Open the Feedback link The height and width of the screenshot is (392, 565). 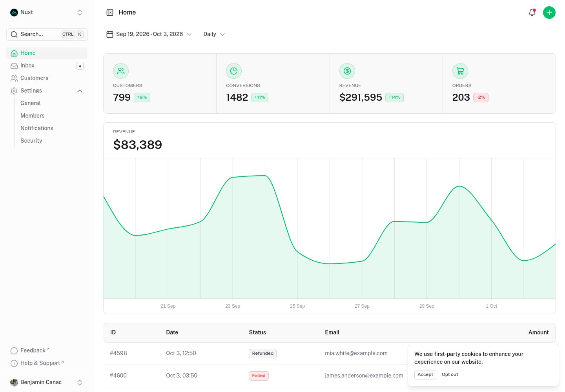[47, 351]
